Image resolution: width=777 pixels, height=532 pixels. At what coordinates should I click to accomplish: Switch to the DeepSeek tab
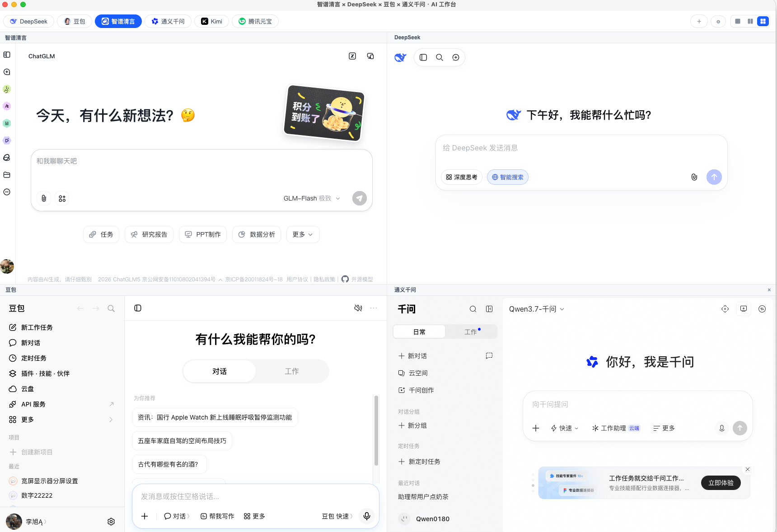point(28,21)
